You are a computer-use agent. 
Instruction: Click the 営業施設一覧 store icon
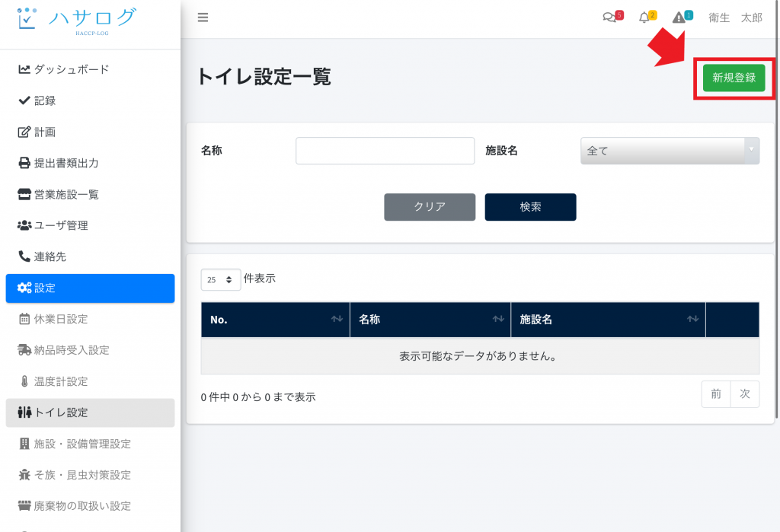[24, 194]
